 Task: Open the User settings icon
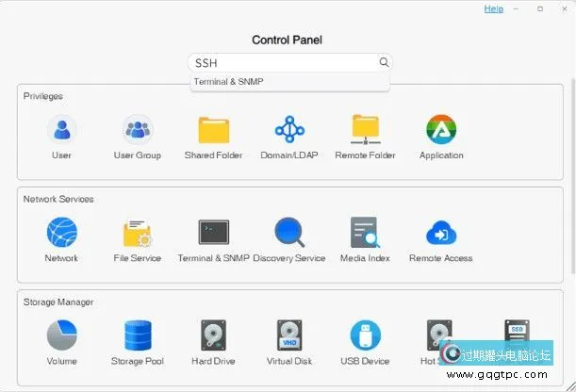pos(61,130)
